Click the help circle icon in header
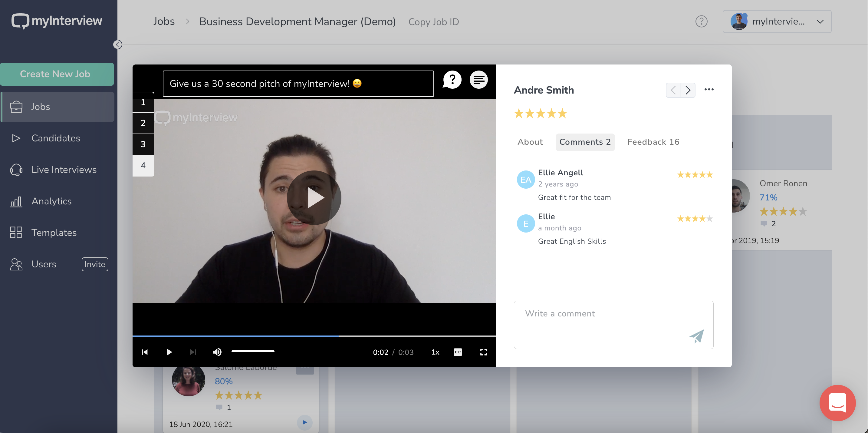The width and height of the screenshot is (868, 433). 701,21
